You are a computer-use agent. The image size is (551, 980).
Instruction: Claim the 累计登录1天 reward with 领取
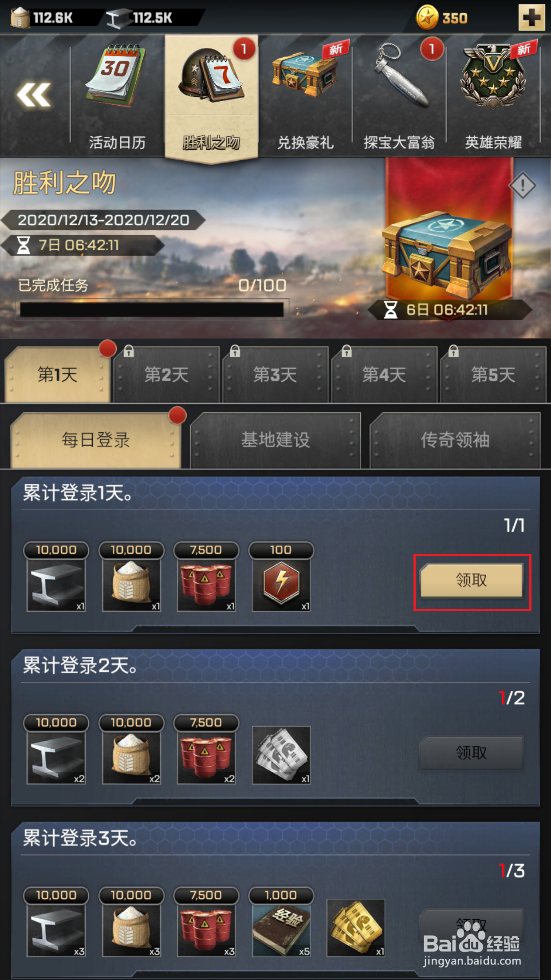[x=472, y=580]
